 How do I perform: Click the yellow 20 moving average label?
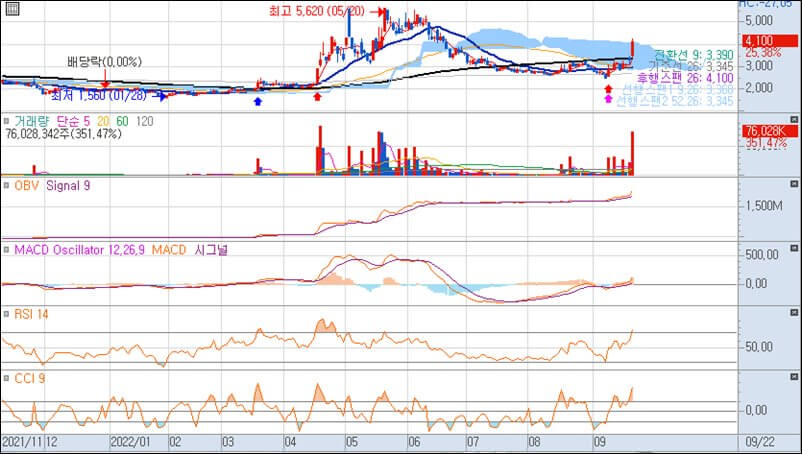103,121
